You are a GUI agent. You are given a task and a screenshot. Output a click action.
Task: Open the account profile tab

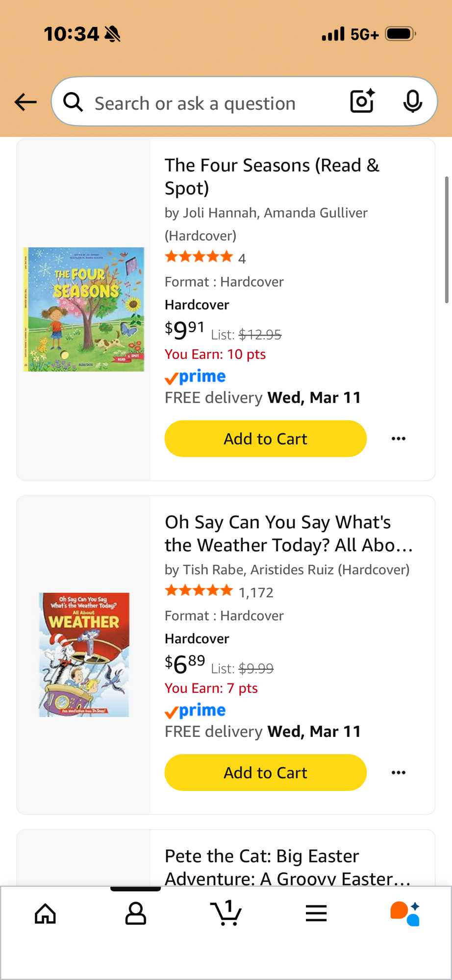click(136, 914)
